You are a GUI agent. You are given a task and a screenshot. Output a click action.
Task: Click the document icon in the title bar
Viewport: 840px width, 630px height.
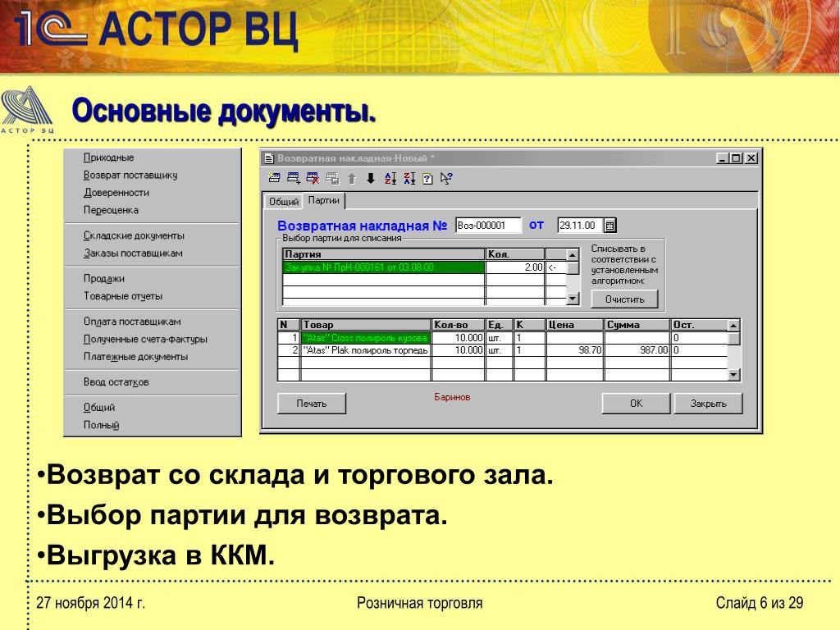click(x=269, y=158)
